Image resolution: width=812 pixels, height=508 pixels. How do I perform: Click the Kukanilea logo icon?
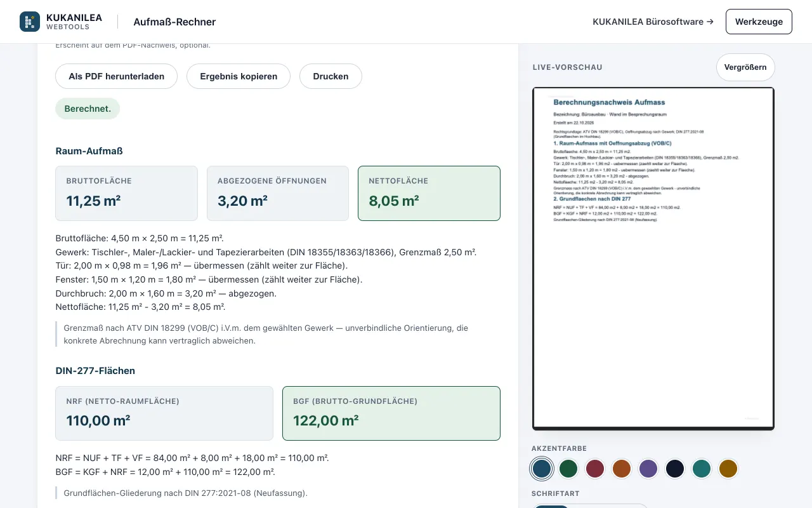click(x=30, y=22)
